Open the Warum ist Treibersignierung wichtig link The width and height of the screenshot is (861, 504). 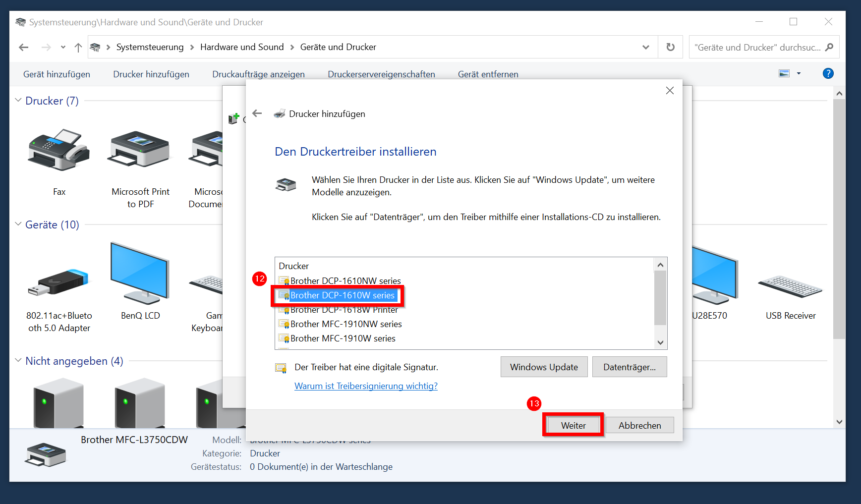pyautogui.click(x=366, y=386)
